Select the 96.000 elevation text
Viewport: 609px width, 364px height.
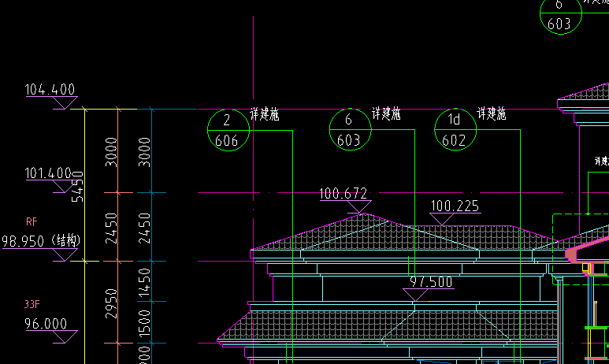click(x=46, y=324)
